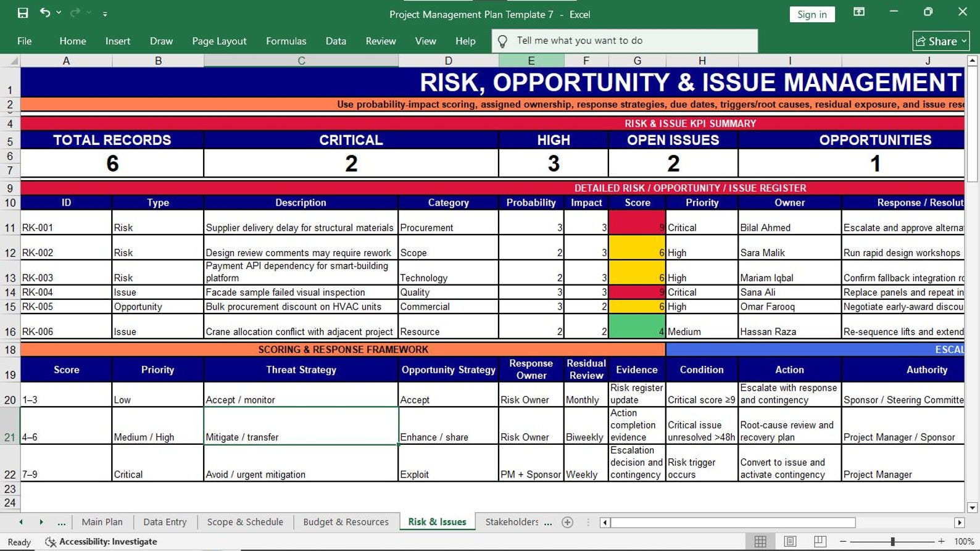The height and width of the screenshot is (551, 980).
Task: Select the Bilal Ahmed owner cell
Action: pos(789,222)
